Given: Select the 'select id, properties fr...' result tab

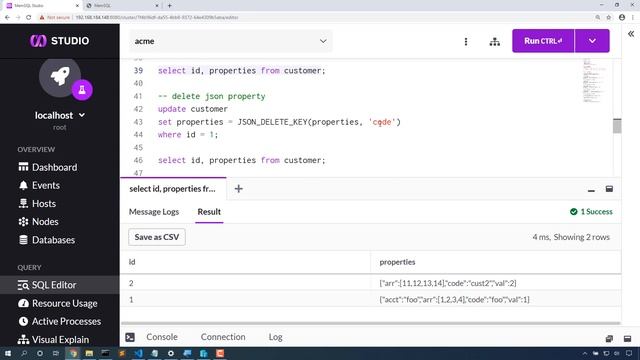Looking at the screenshot, I should click(x=173, y=189).
